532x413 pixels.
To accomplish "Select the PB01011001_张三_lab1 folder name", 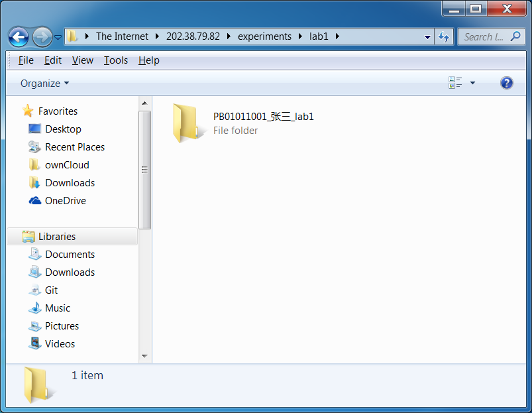I will click(x=263, y=117).
